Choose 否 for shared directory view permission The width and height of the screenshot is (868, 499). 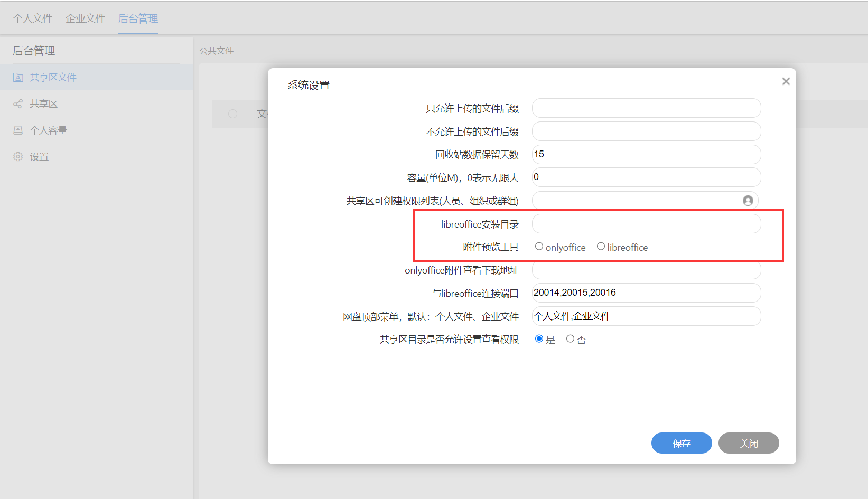coord(570,339)
